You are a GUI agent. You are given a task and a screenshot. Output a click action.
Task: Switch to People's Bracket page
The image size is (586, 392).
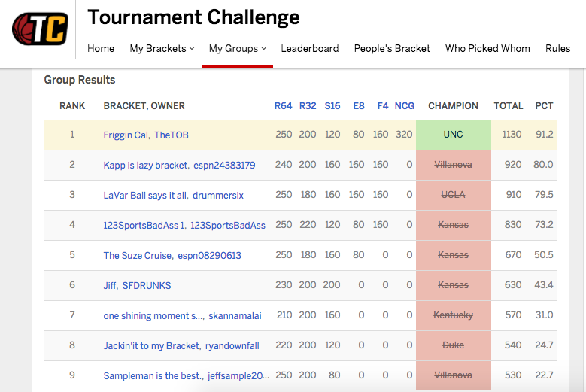coord(392,48)
